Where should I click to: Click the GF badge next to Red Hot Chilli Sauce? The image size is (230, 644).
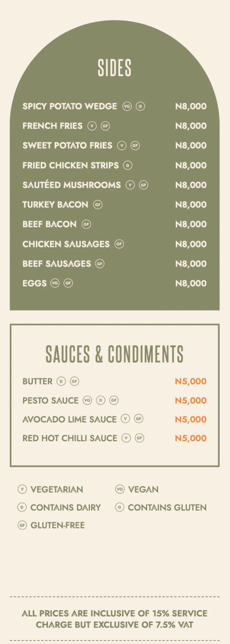(139, 438)
